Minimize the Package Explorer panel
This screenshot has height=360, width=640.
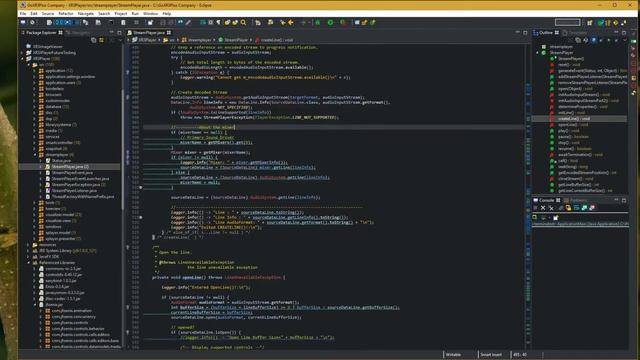pos(111,32)
